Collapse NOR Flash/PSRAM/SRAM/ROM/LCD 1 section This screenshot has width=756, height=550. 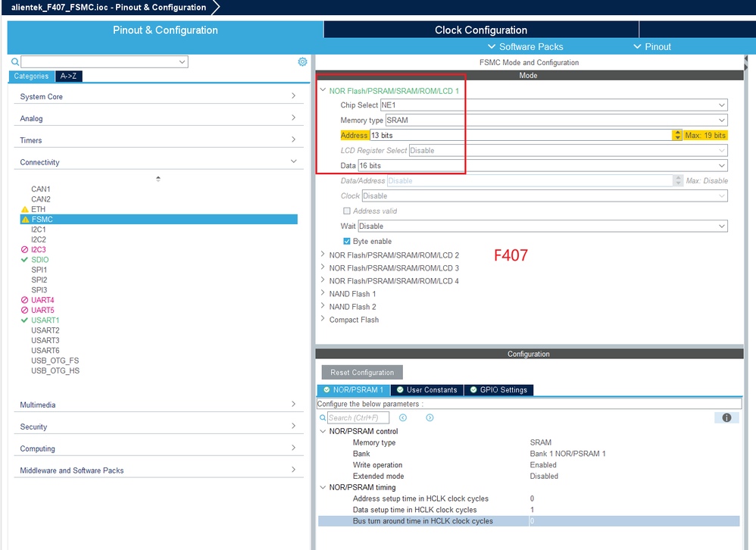(x=323, y=90)
